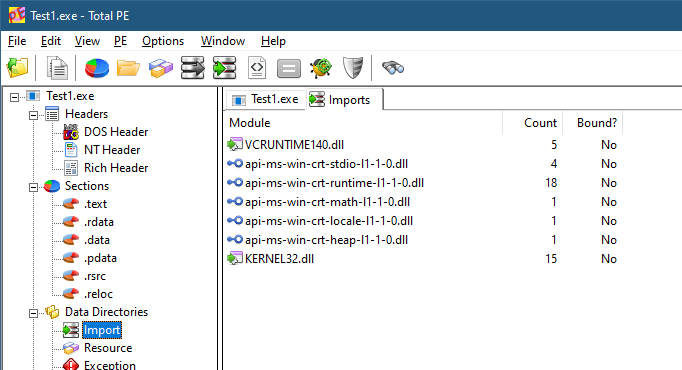Select DOS Header in the tree

[116, 132]
